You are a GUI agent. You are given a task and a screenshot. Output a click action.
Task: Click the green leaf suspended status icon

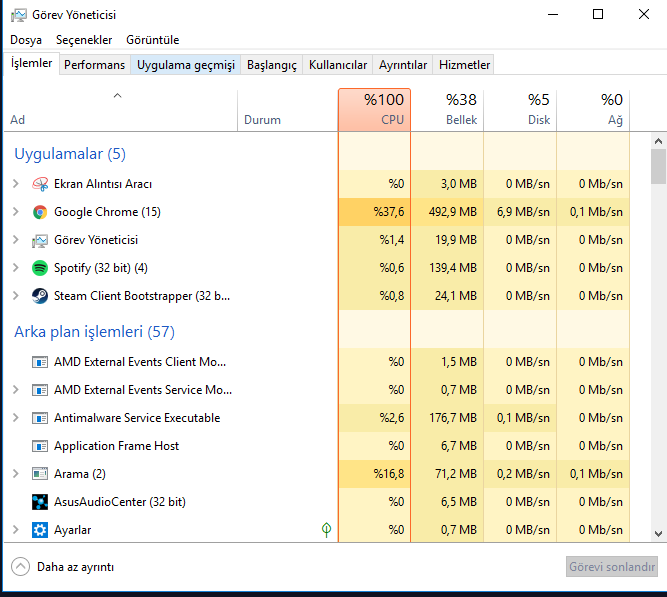pos(326,529)
